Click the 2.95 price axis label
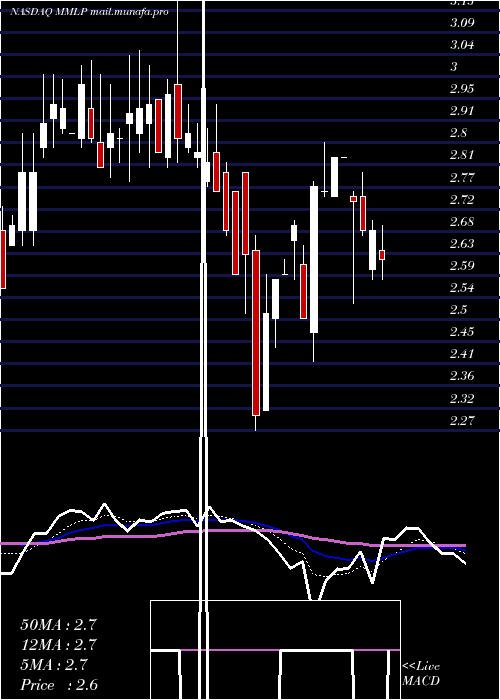Viewport: 500px width, 700px height. click(x=462, y=89)
